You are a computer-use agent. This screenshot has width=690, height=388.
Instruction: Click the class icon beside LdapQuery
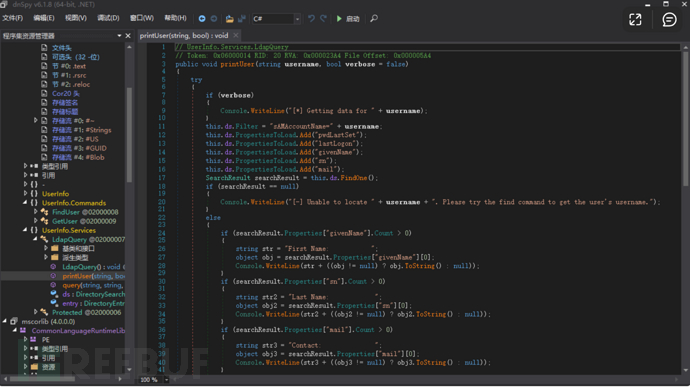[x=44, y=239]
